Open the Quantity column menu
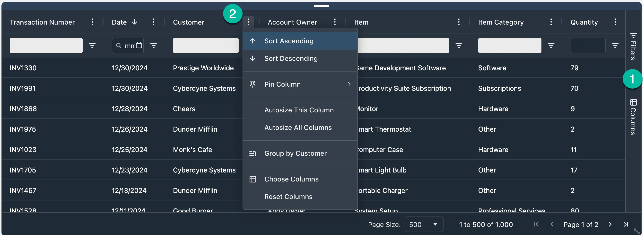 [615, 22]
